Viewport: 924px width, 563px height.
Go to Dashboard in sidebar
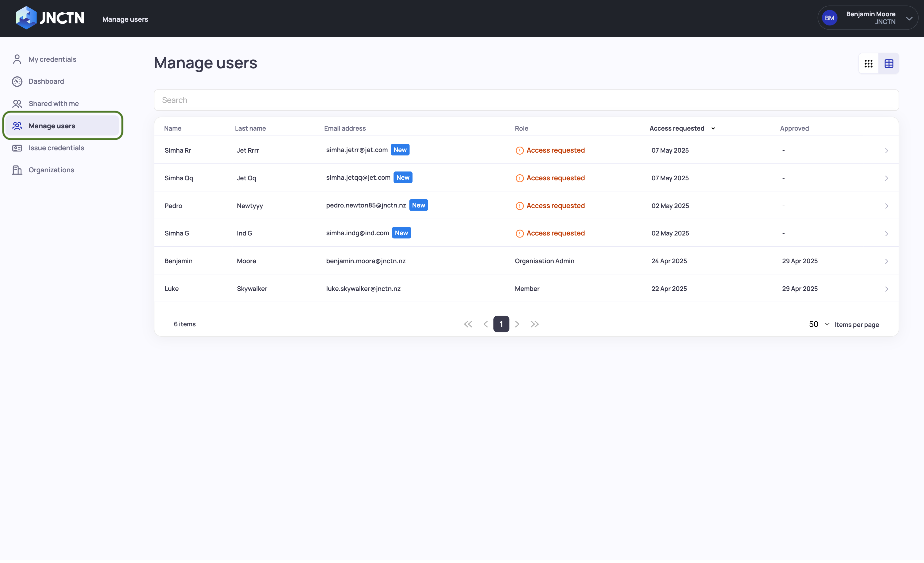coord(46,81)
